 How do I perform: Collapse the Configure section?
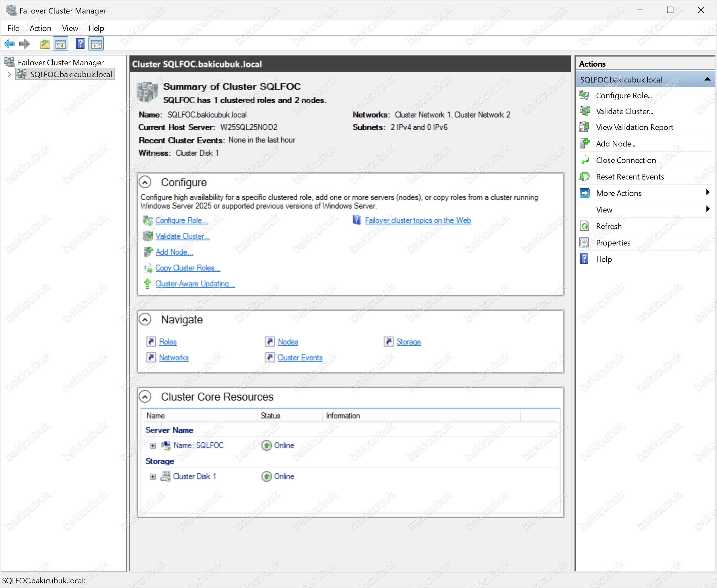click(x=145, y=182)
